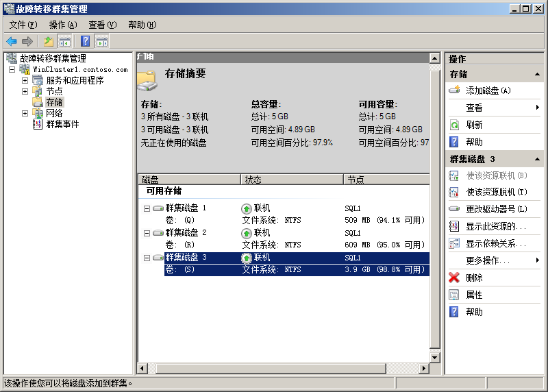548x392 pixels.
Task: Click the 磁盘 column header
Action: pyautogui.click(x=190, y=180)
